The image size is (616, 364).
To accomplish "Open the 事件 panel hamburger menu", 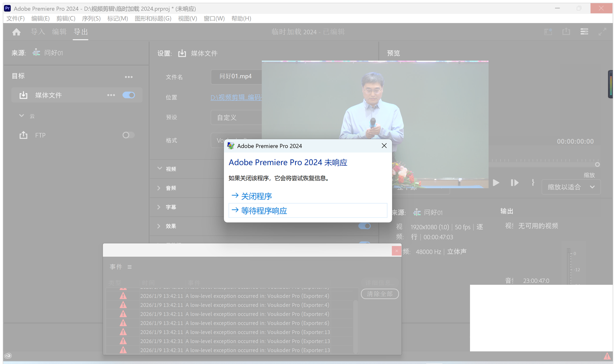I will pyautogui.click(x=130, y=267).
